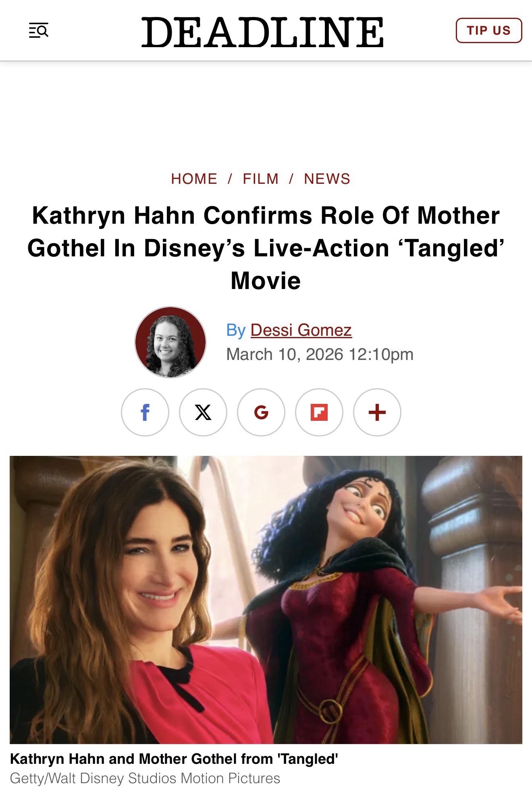532x788 pixels.
Task: Click the empty banner area below header
Action: [266, 113]
